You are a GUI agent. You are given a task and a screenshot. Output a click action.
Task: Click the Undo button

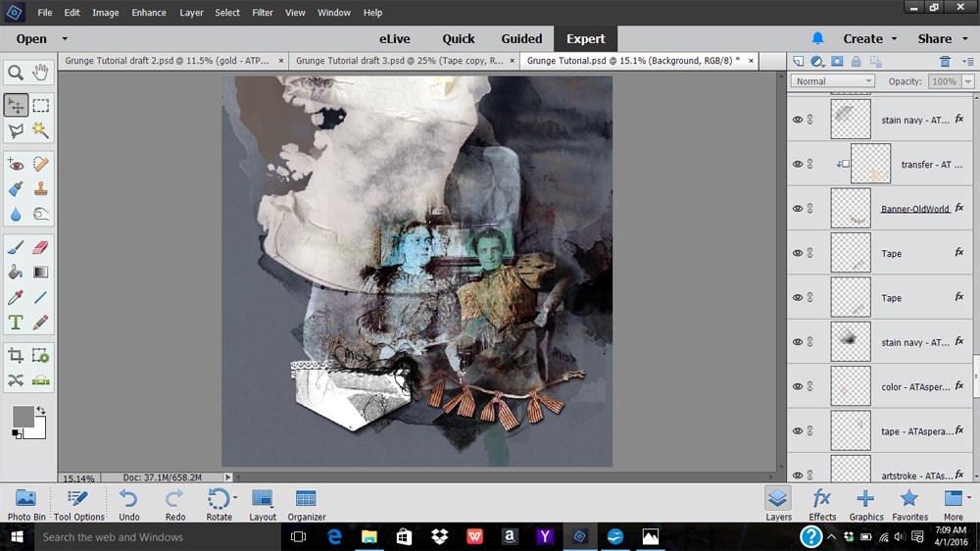coord(128,505)
